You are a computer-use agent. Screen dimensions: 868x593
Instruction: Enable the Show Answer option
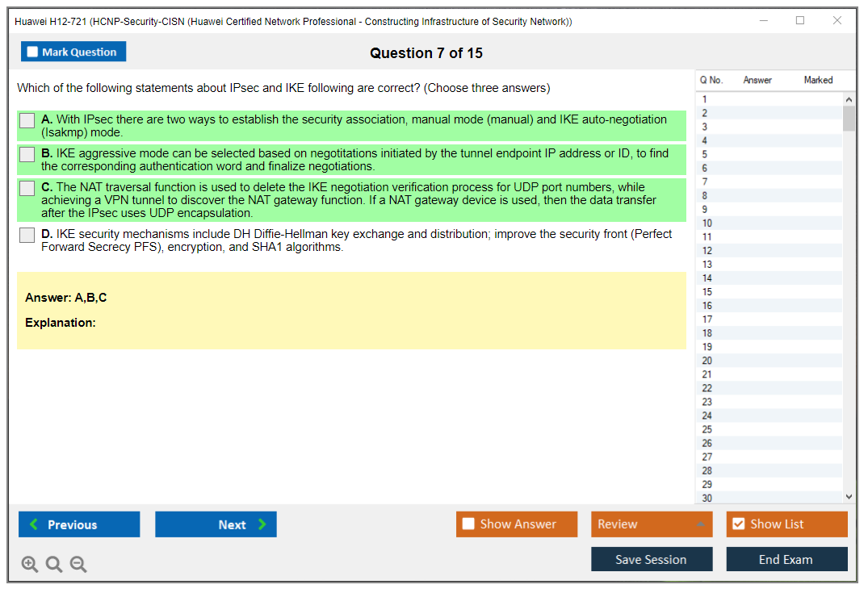tap(468, 524)
